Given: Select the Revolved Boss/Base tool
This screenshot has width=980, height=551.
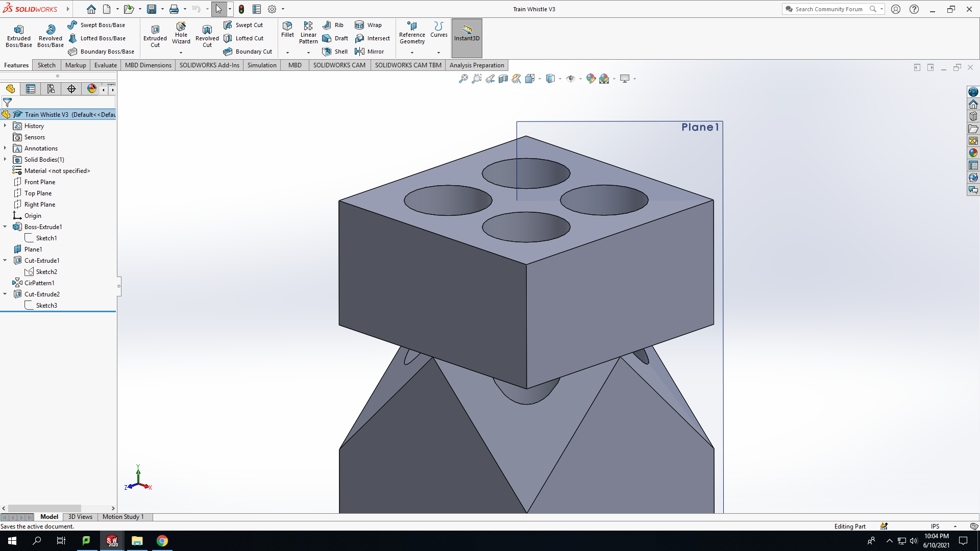Looking at the screenshot, I should click(x=51, y=36).
